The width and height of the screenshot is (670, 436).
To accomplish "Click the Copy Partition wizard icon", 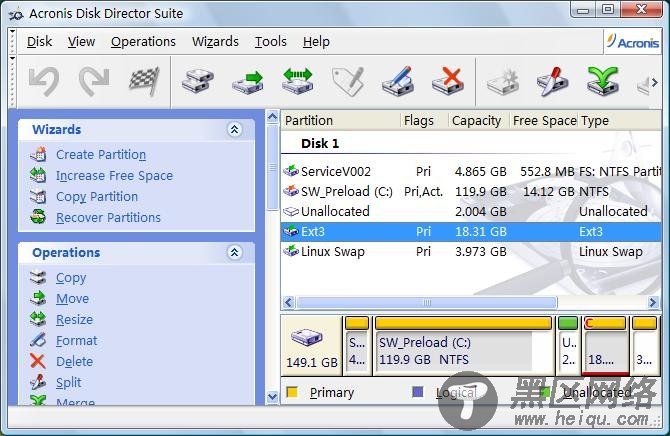I will coord(38,196).
